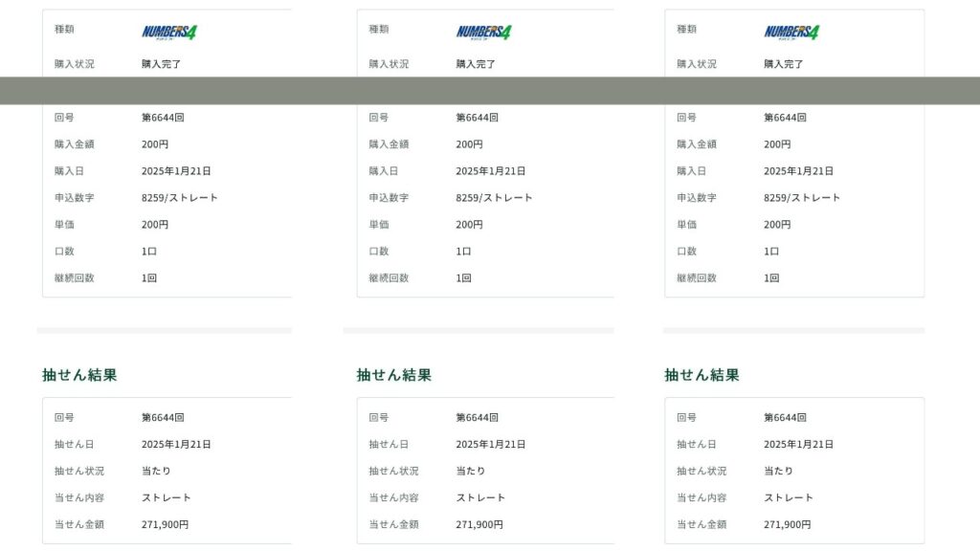Screen dimensions: 980x551
Task: Click 購入完了 status in the left panel
Action: point(161,64)
